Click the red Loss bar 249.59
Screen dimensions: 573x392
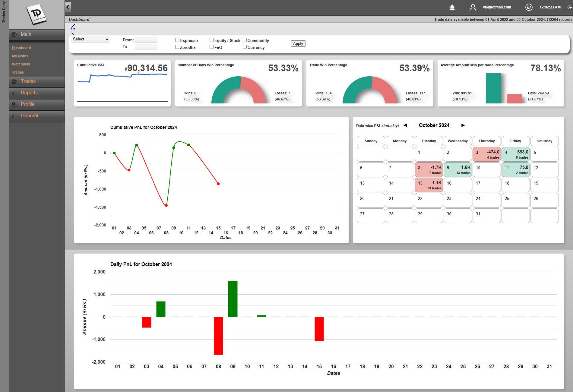[514, 99]
